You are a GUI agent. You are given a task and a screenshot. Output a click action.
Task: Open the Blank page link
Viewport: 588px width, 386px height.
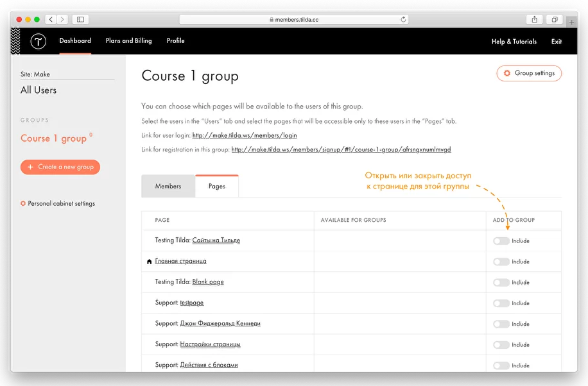click(208, 282)
